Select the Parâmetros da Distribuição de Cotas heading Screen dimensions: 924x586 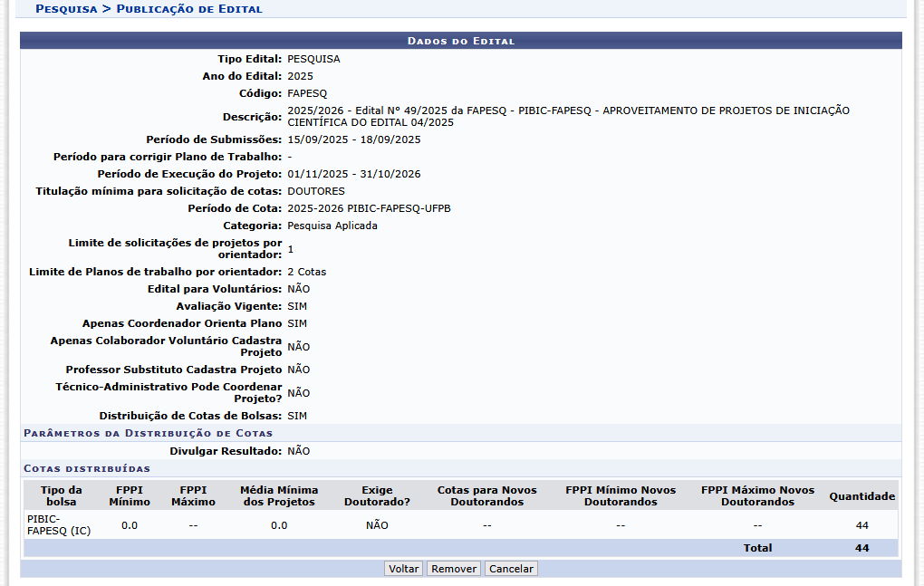148,433
